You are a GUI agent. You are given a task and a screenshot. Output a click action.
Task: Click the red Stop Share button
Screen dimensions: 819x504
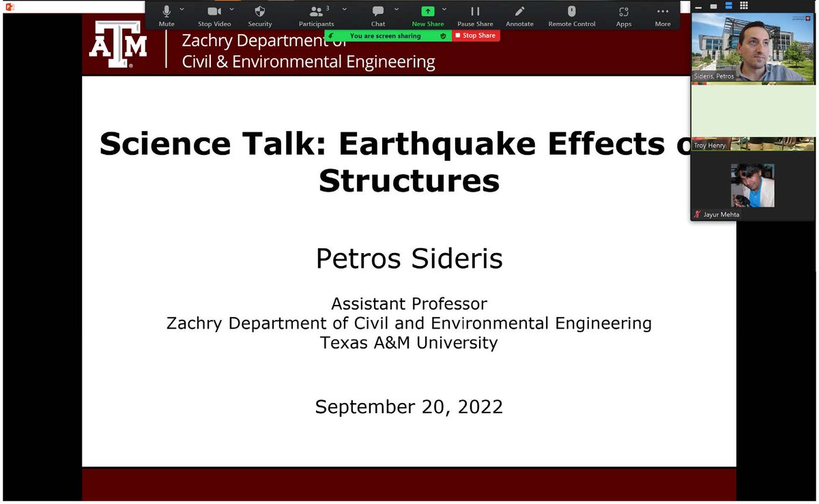click(x=476, y=35)
